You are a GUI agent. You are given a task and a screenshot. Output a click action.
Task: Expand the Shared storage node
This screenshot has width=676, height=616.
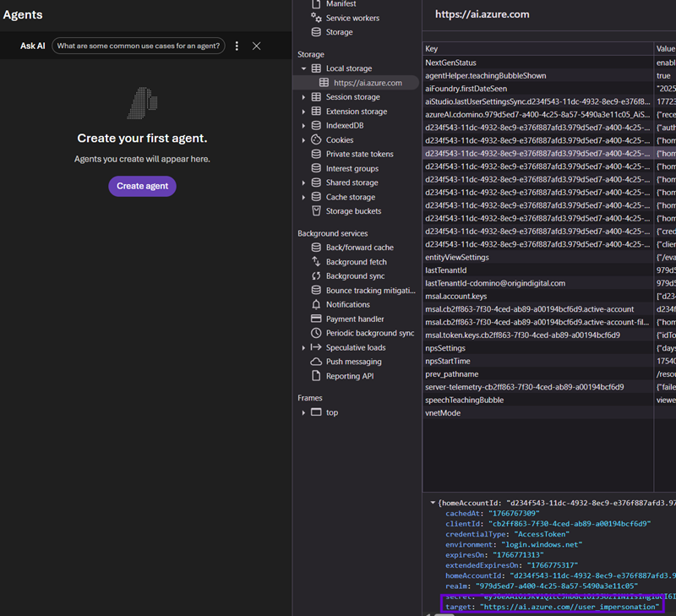[x=303, y=183]
